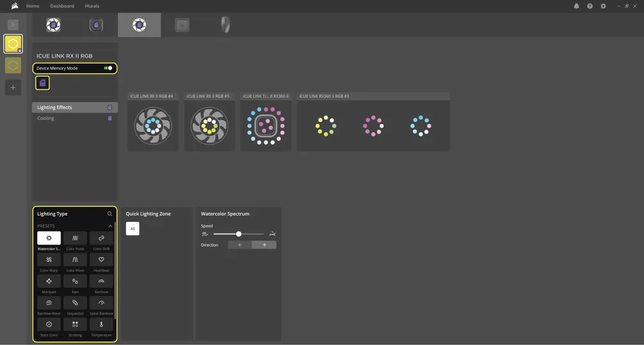Select the active yellow profile icon
This screenshot has width=644, height=345.
[13, 44]
